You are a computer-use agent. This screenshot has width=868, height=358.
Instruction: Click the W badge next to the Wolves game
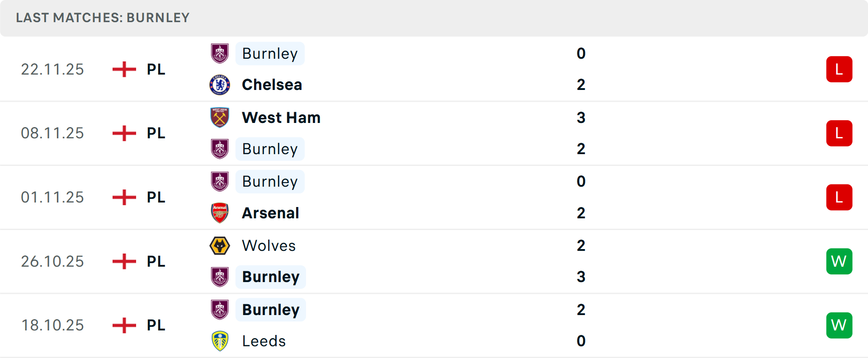840,261
